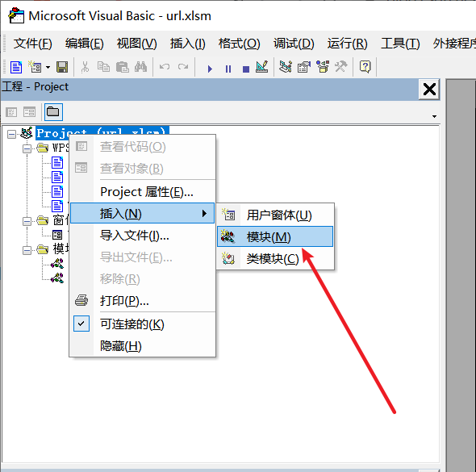This screenshot has width=476, height=472.
Task: Open the 调试(D) menu
Action: 294,44
